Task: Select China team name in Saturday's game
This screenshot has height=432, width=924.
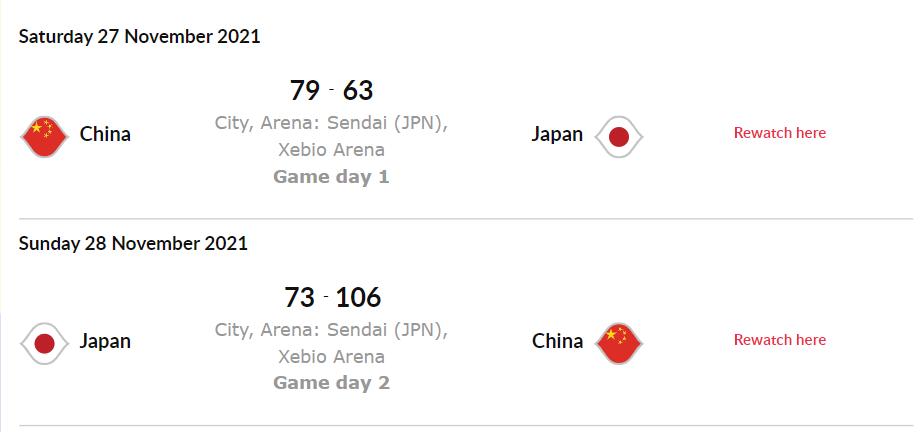Action: click(x=105, y=134)
